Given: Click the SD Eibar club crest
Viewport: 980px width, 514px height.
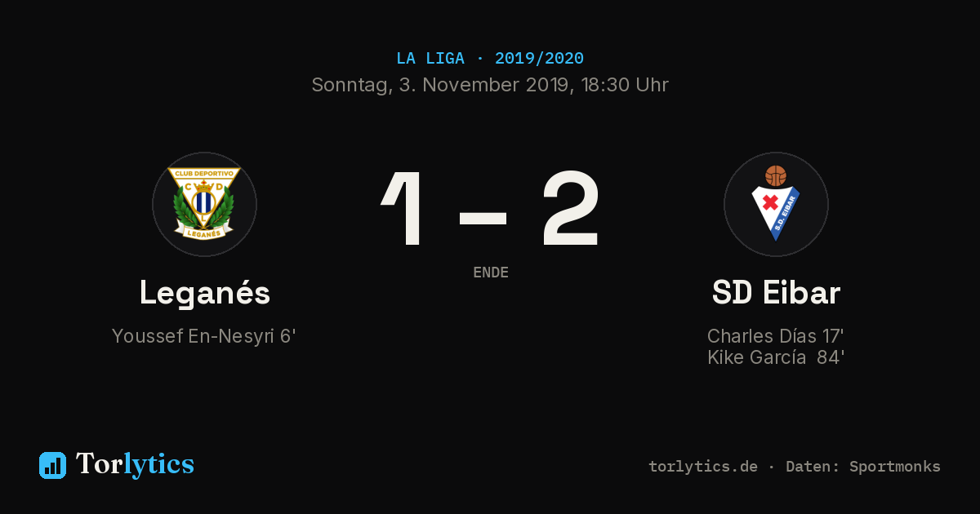Looking at the screenshot, I should [x=776, y=204].
